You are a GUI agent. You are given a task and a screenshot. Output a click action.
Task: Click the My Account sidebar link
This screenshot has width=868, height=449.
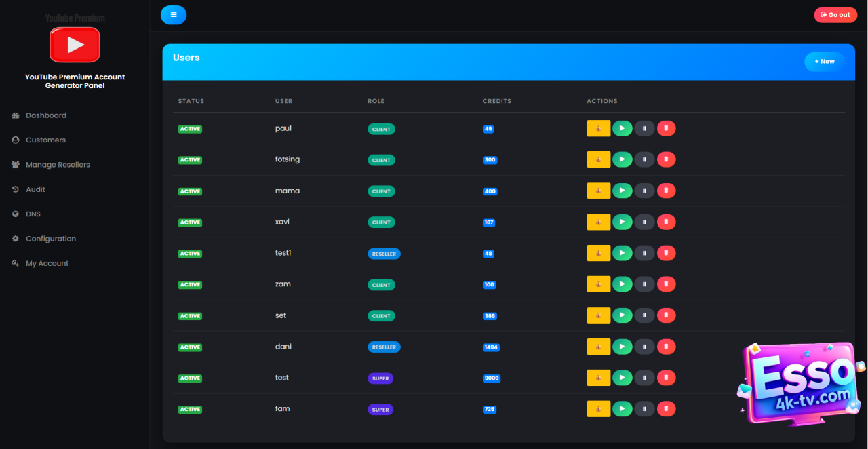point(47,263)
